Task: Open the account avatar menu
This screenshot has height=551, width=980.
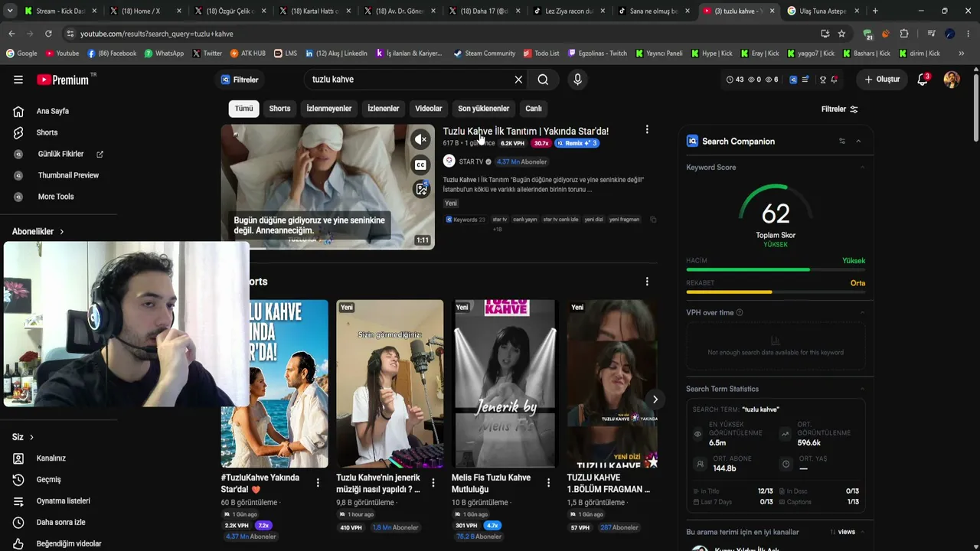Action: coord(952,80)
